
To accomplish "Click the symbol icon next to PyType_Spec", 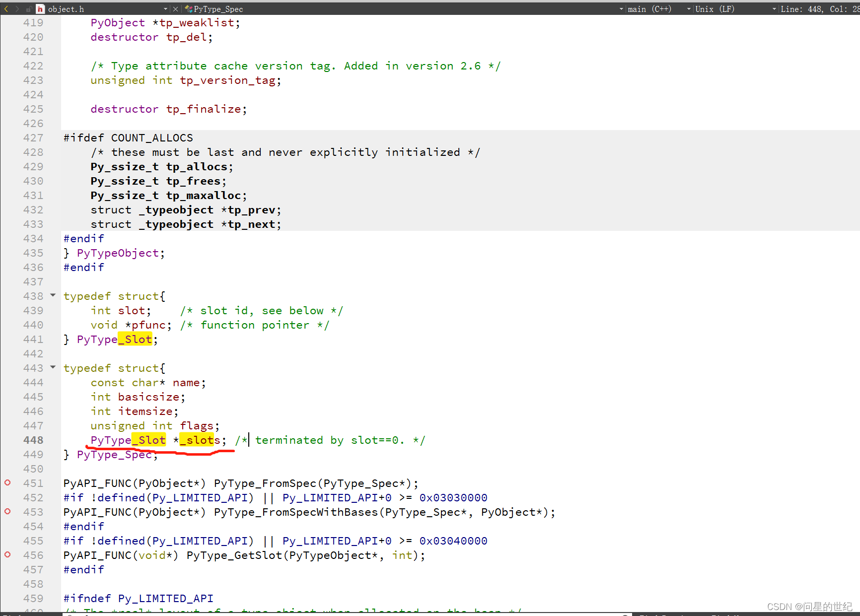I will click(x=188, y=8).
